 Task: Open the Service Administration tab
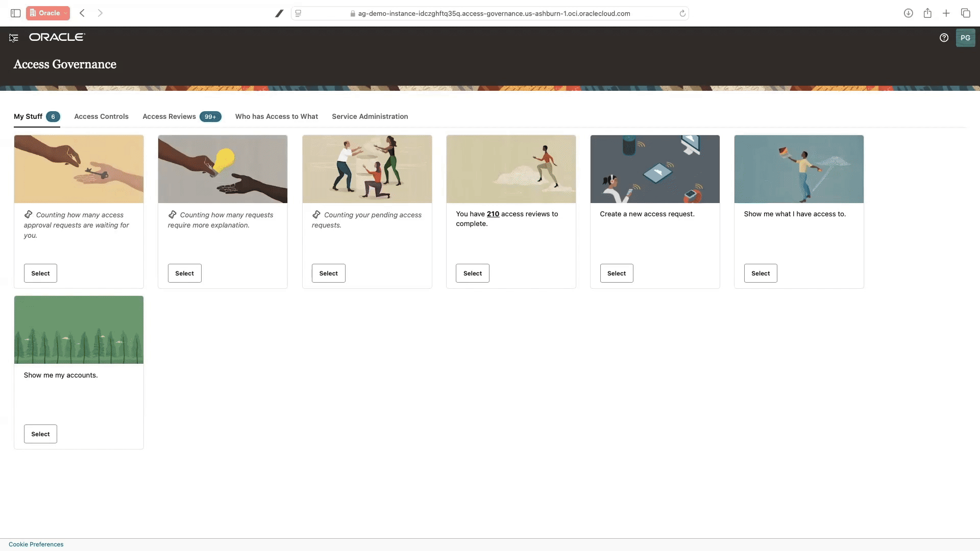(x=370, y=116)
